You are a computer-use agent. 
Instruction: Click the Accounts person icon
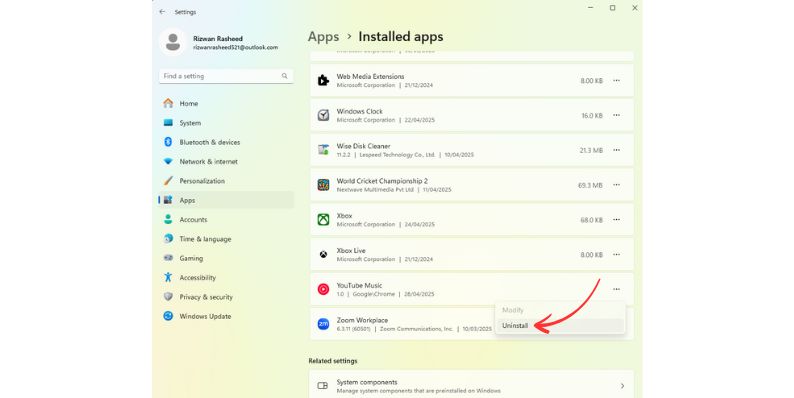(168, 219)
